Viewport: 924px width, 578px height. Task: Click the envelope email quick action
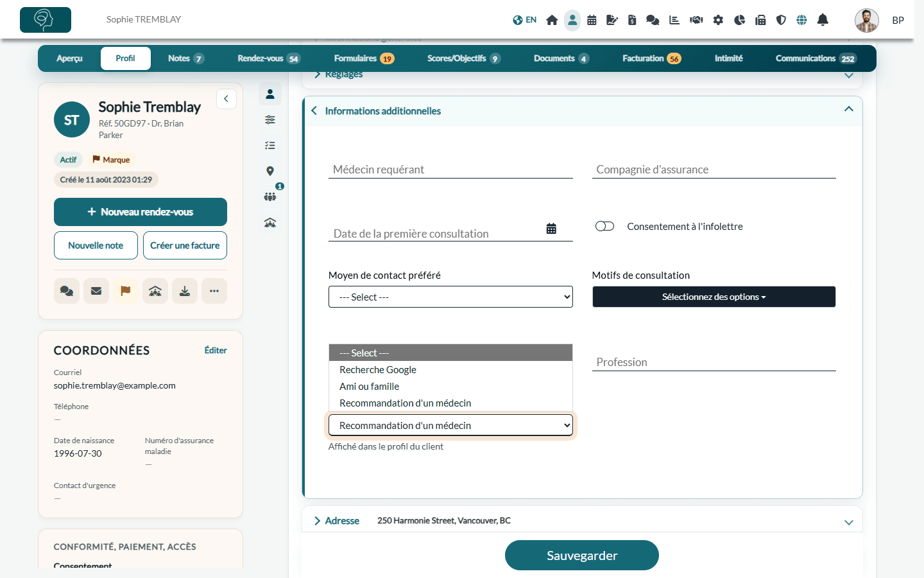[x=96, y=291]
